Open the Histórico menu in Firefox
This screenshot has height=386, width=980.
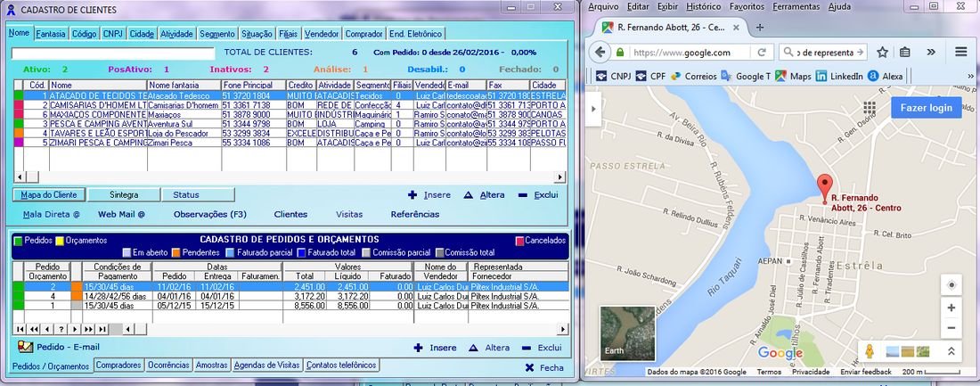[703, 6]
